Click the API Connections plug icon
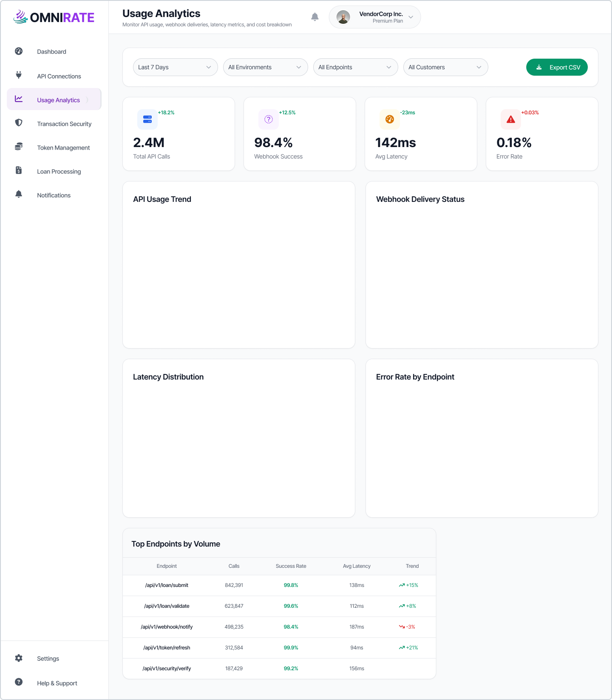The width and height of the screenshot is (612, 700). pos(19,75)
